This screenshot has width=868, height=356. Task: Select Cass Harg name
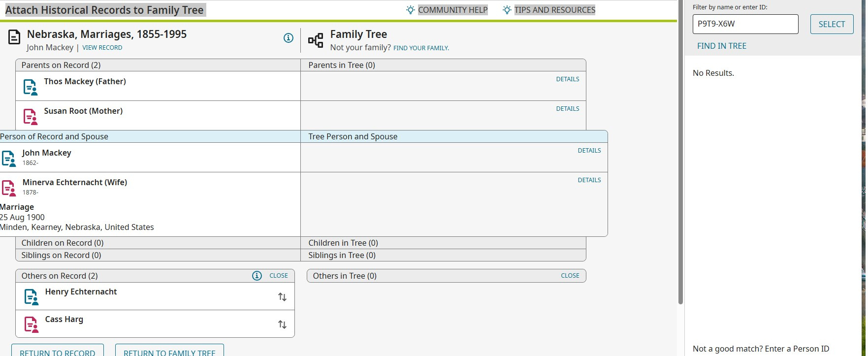coord(64,319)
